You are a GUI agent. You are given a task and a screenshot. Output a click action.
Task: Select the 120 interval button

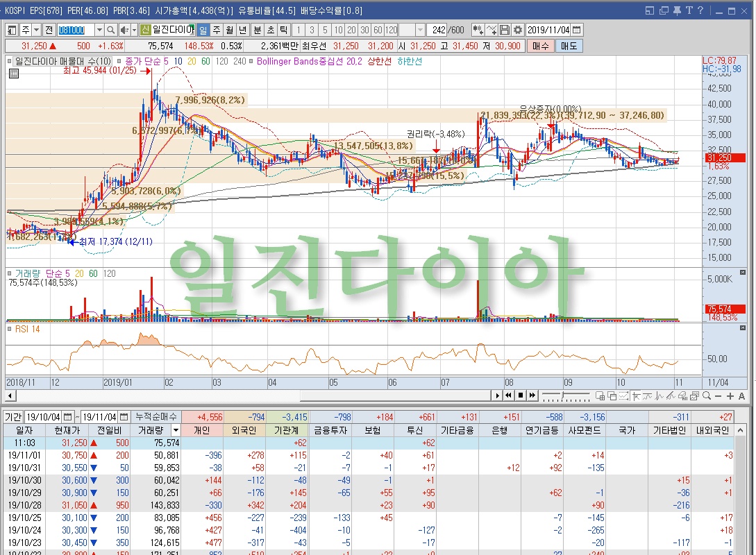coord(392,30)
